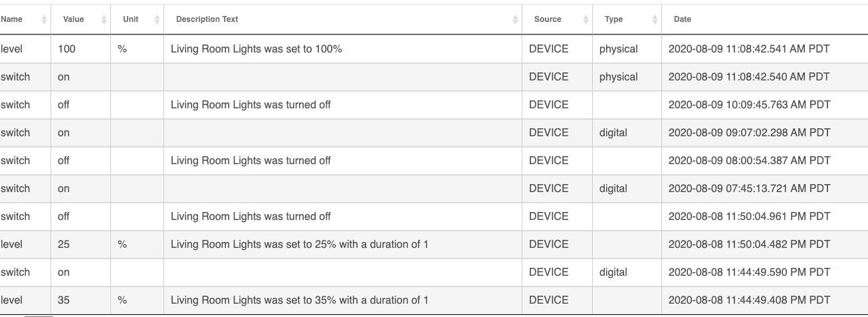
Task: Click the digital type at 11:44:49.590 PM
Action: (613, 272)
